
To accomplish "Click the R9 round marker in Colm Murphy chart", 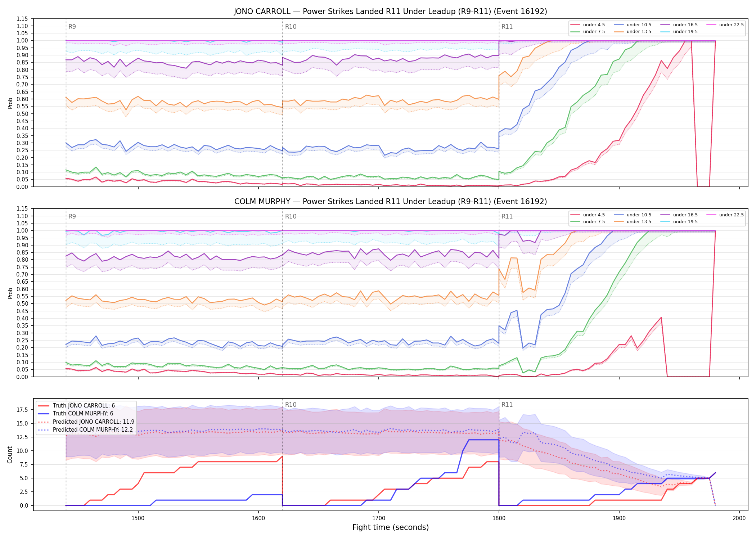I will pos(72,216).
